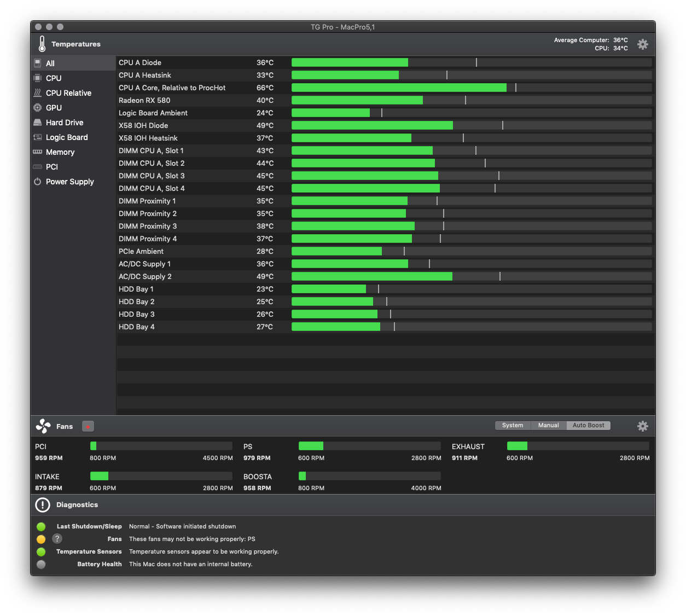The width and height of the screenshot is (686, 616).
Task: Click the Memory sidebar icon
Action: tap(38, 152)
